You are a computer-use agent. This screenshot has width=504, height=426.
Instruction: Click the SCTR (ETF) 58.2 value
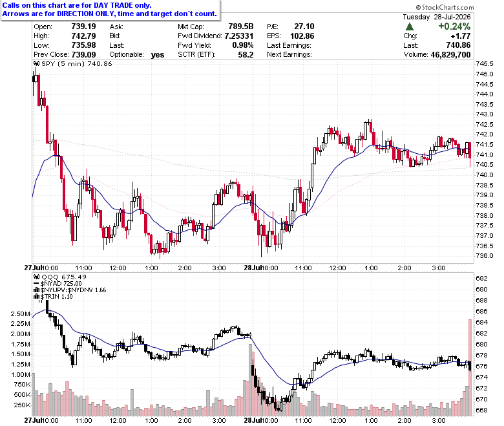246,55
